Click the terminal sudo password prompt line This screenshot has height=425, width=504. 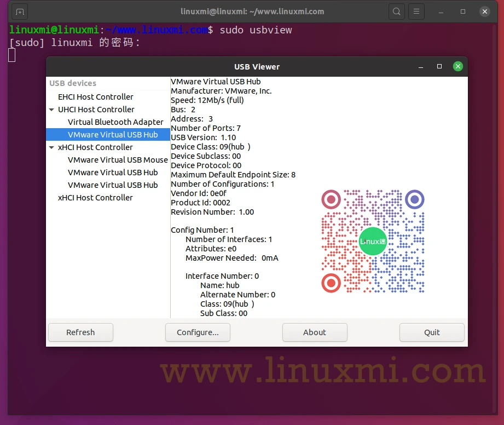(74, 43)
